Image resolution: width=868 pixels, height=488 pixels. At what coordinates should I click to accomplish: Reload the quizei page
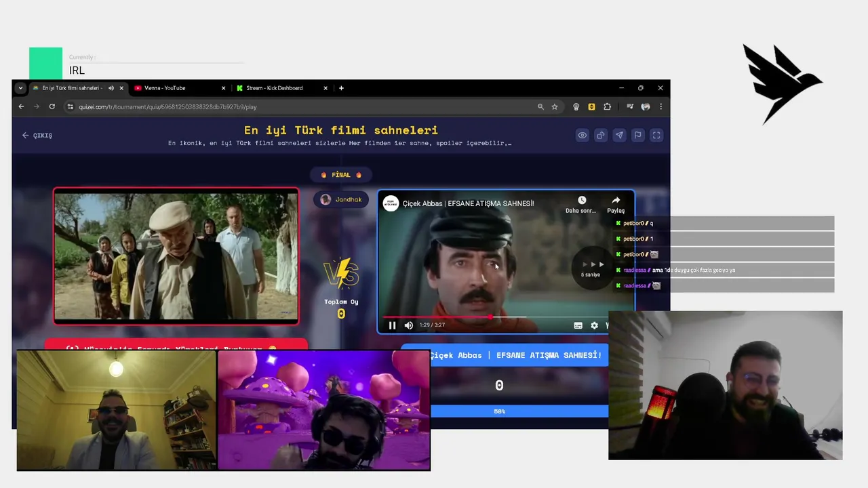coord(52,106)
